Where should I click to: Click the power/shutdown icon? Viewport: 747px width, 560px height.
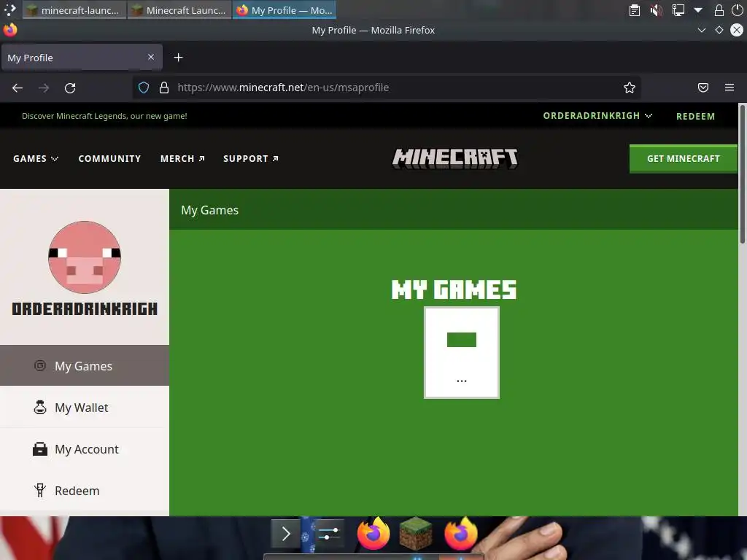737,10
